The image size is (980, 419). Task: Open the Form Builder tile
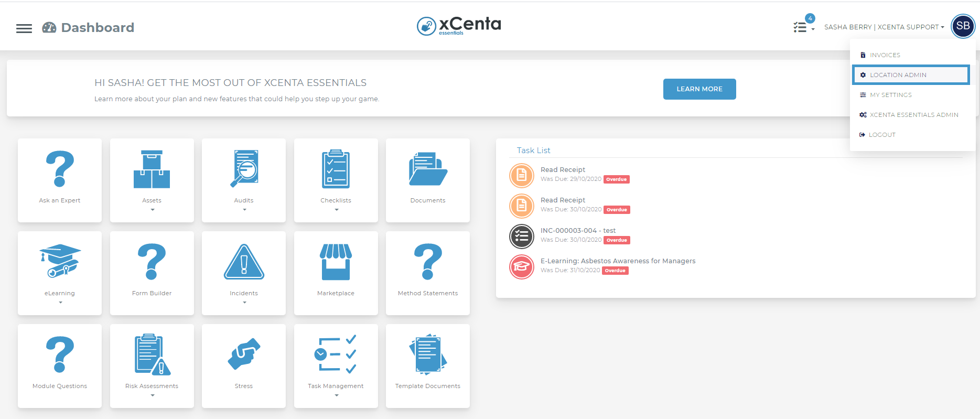[x=152, y=273]
